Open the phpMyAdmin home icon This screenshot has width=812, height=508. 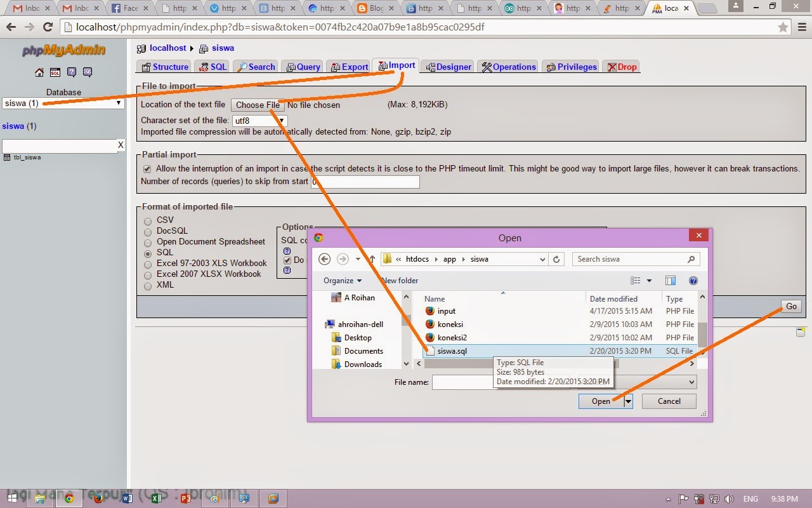[39, 72]
